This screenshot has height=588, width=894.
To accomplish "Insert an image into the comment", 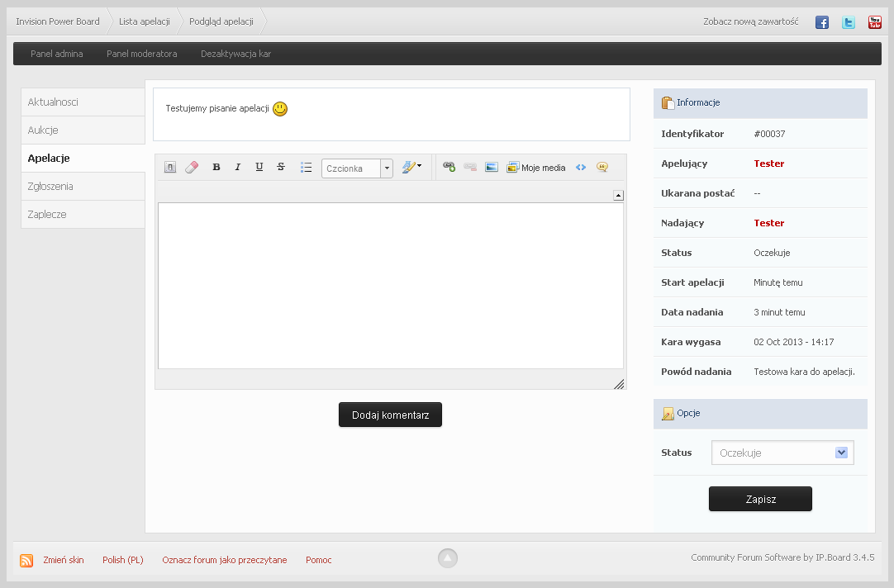I will pyautogui.click(x=492, y=167).
